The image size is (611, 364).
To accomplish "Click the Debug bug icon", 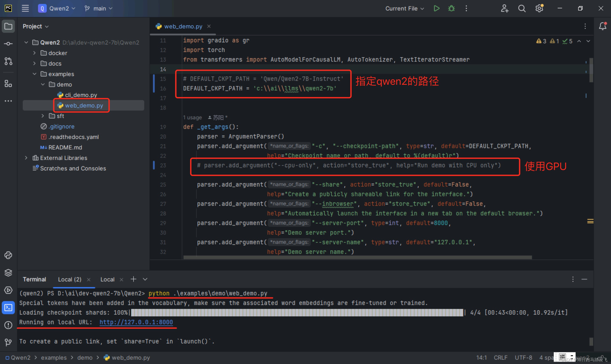I will click(451, 8).
